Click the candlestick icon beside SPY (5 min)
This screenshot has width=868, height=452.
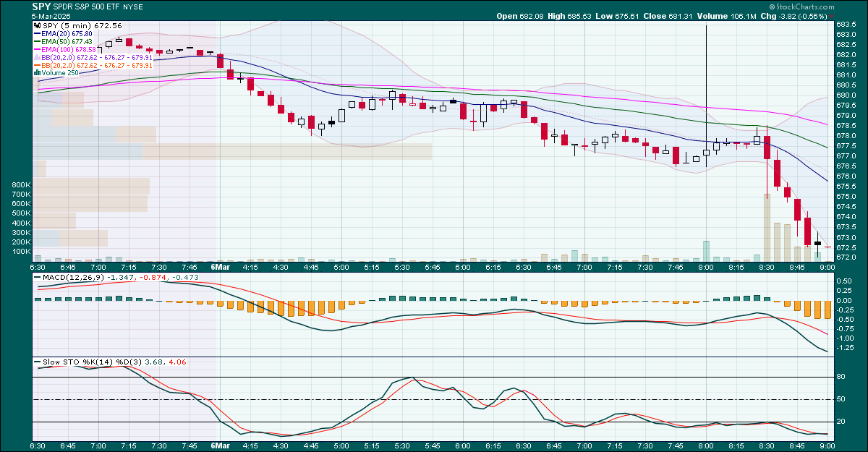pos(36,26)
